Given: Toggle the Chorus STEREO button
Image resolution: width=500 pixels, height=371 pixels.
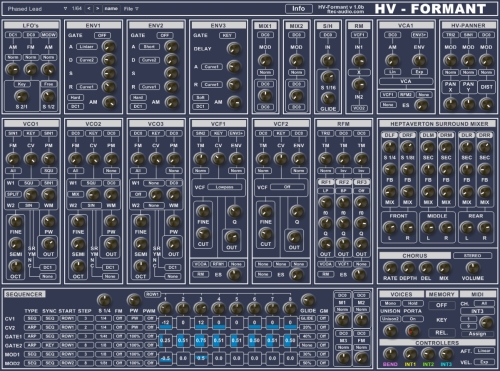Looking at the screenshot, I should tap(472, 256).
